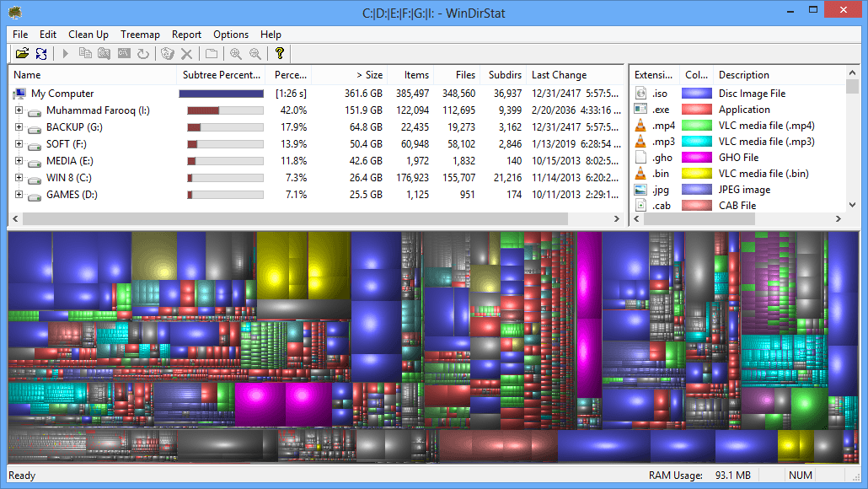
Task: Click the Subdirs column header
Action: 504,75
